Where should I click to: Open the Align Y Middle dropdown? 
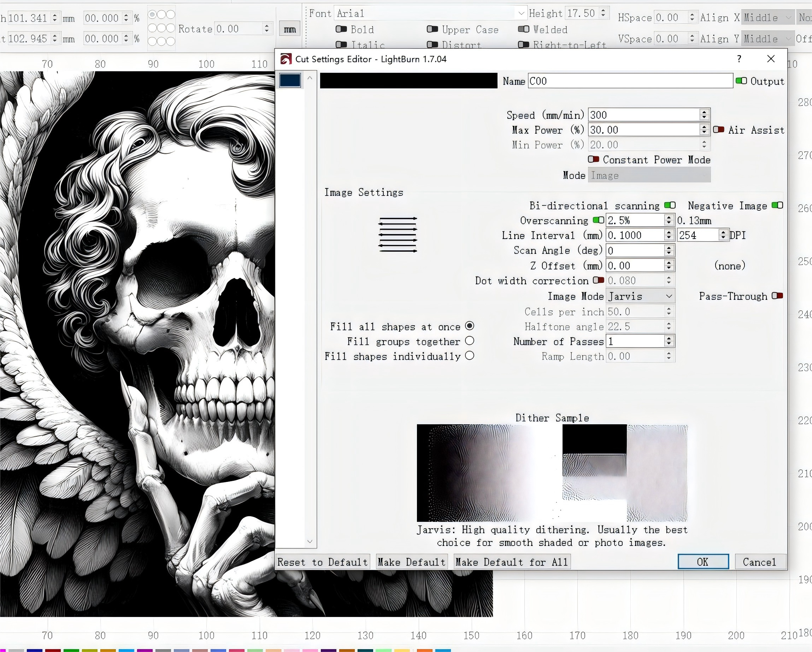(767, 39)
